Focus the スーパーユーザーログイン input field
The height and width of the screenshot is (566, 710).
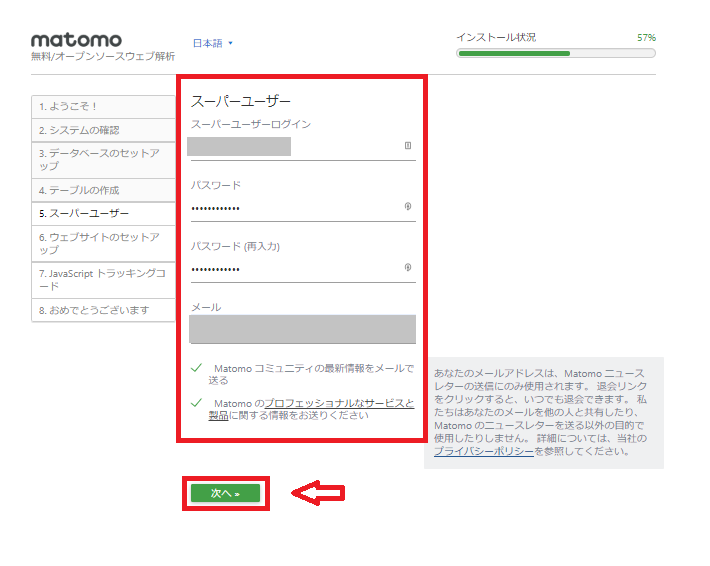tap(303, 147)
